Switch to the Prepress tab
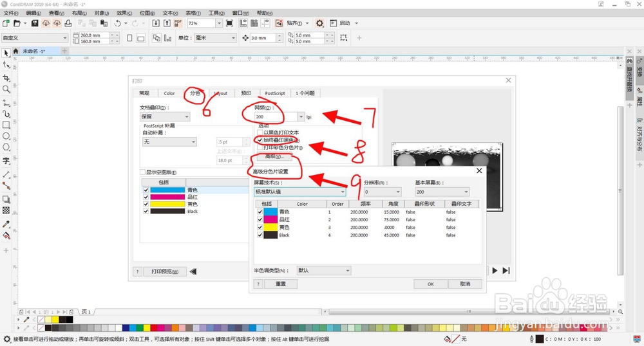 pos(246,93)
